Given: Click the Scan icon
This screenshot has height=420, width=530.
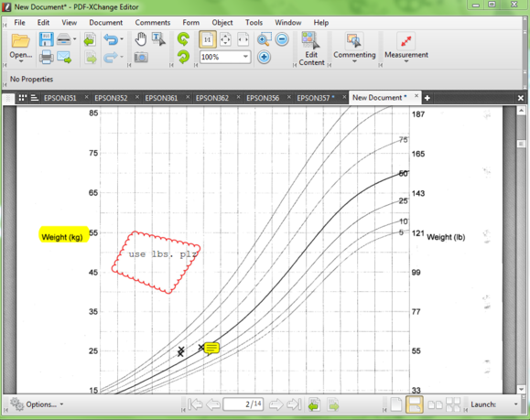Looking at the screenshot, I should click(x=64, y=39).
